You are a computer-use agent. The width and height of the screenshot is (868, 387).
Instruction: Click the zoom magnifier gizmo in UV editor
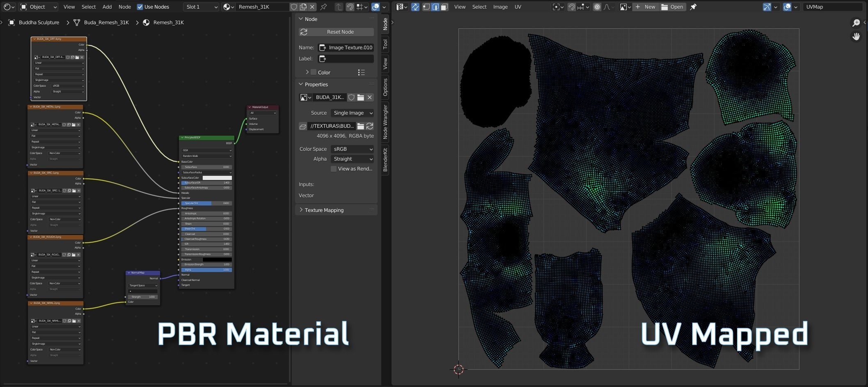point(856,23)
